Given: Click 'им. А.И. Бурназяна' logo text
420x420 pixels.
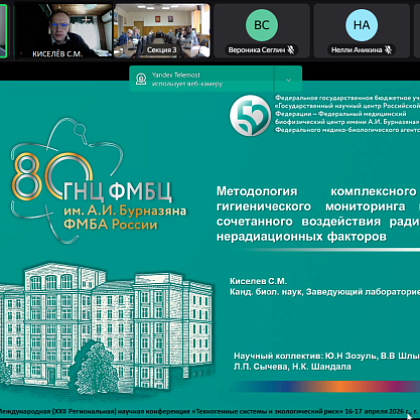Looking at the screenshot, I should (x=125, y=211).
